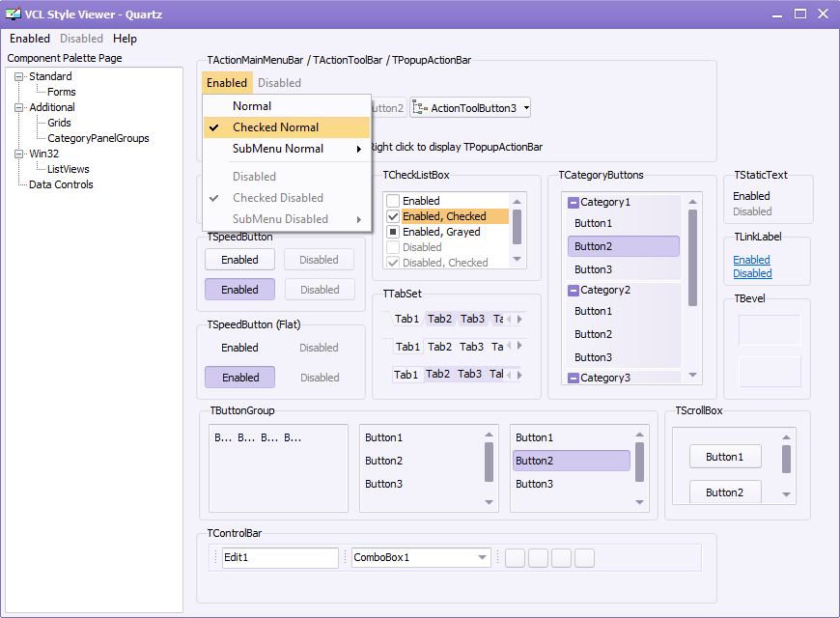Click TCategoryButtons scroll down arrow

click(692, 375)
